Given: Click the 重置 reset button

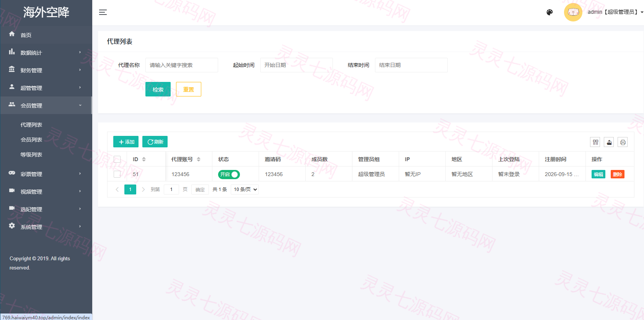Looking at the screenshot, I should pos(189,89).
